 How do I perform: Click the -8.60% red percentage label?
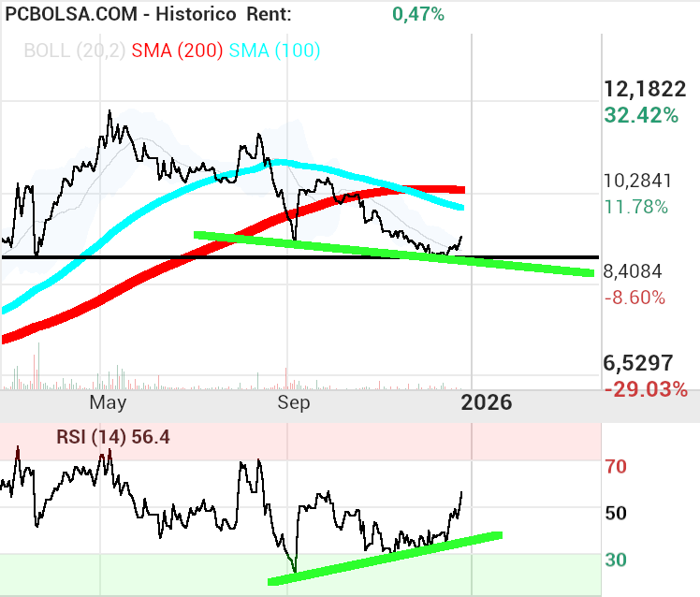(x=634, y=298)
